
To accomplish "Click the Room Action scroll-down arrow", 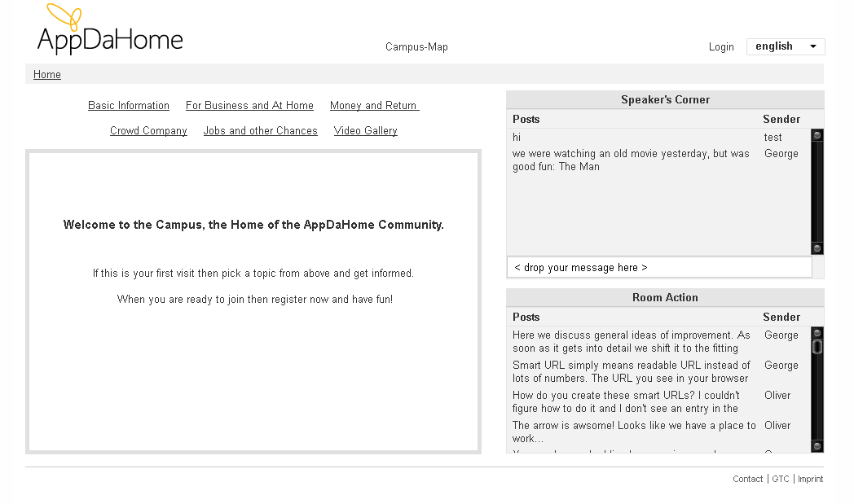I will pos(817,446).
